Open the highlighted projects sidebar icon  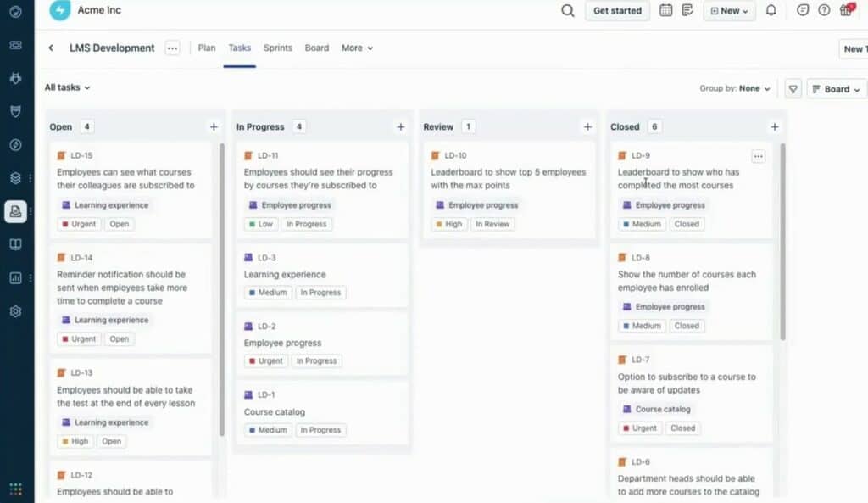15,211
